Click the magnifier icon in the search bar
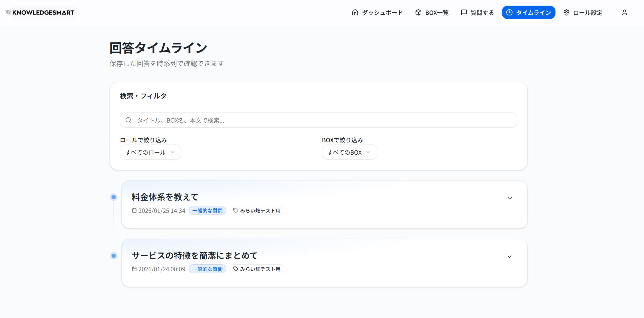Viewport: 644px width, 318px height. coord(129,120)
